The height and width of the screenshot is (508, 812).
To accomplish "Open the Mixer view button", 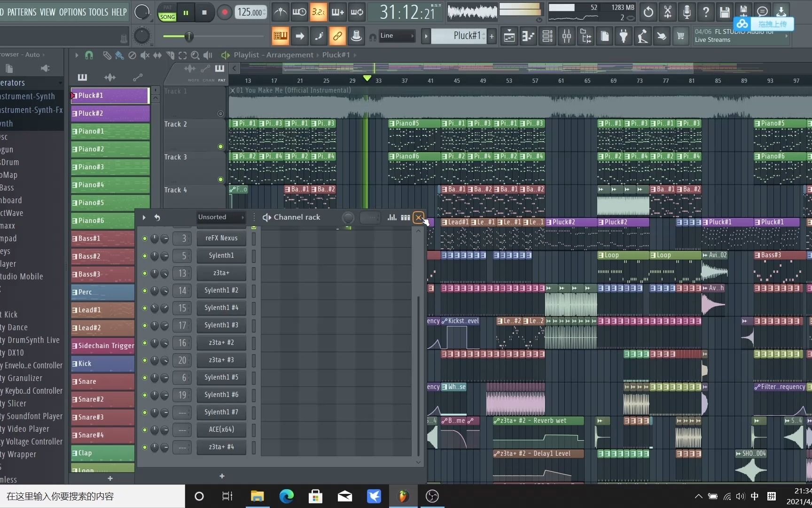I will tap(567, 36).
